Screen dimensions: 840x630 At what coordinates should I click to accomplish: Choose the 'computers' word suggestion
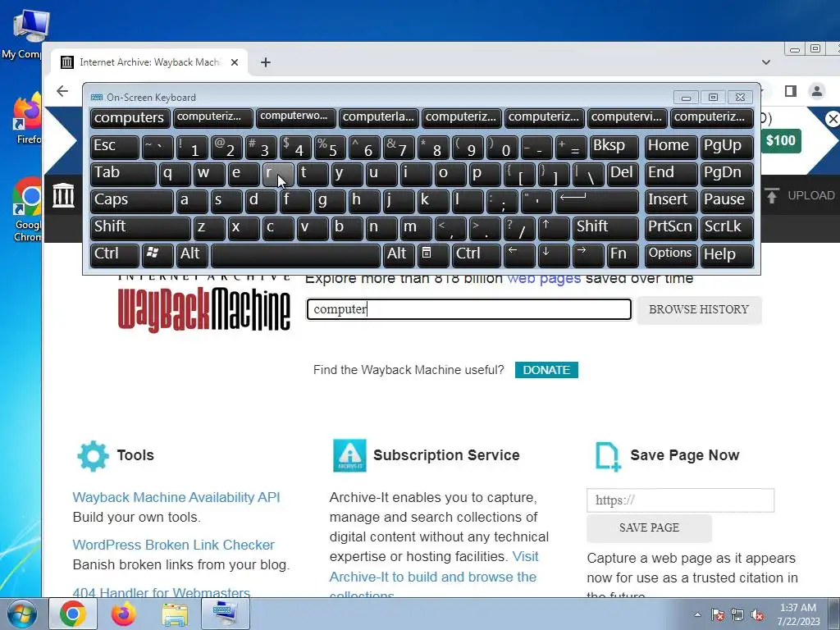tap(130, 118)
